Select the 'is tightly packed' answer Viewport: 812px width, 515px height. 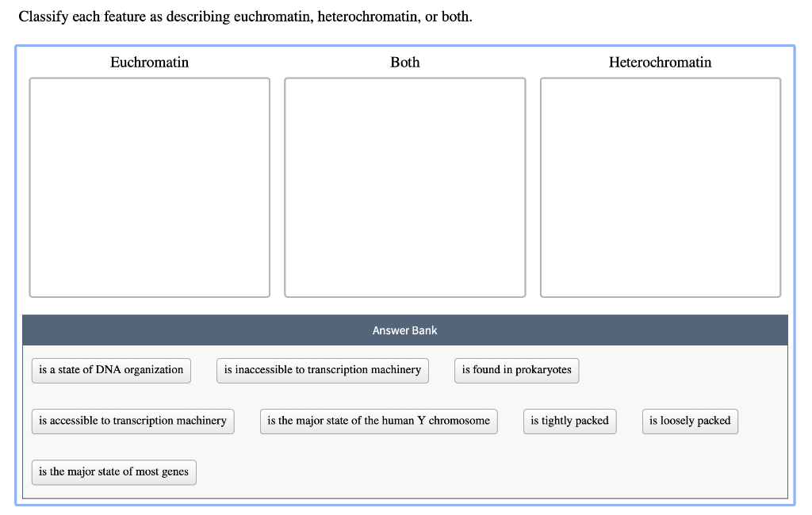pyautogui.click(x=569, y=421)
